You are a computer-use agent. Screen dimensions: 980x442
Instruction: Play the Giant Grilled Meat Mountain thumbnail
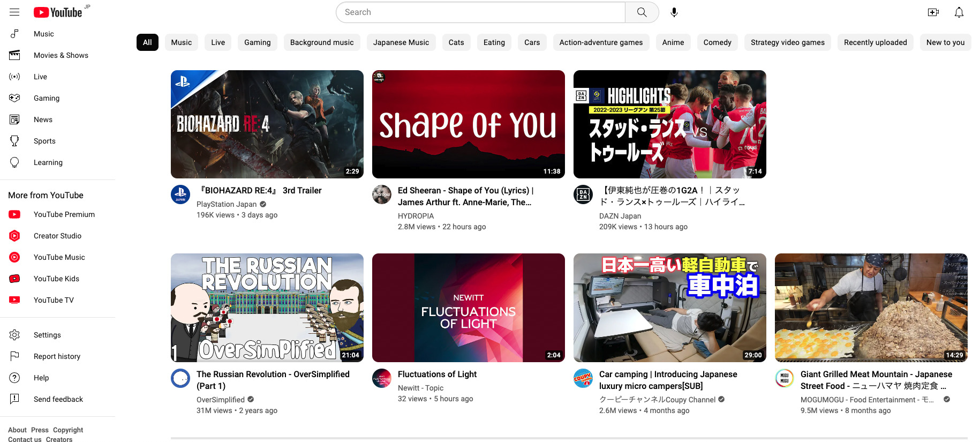(871, 308)
